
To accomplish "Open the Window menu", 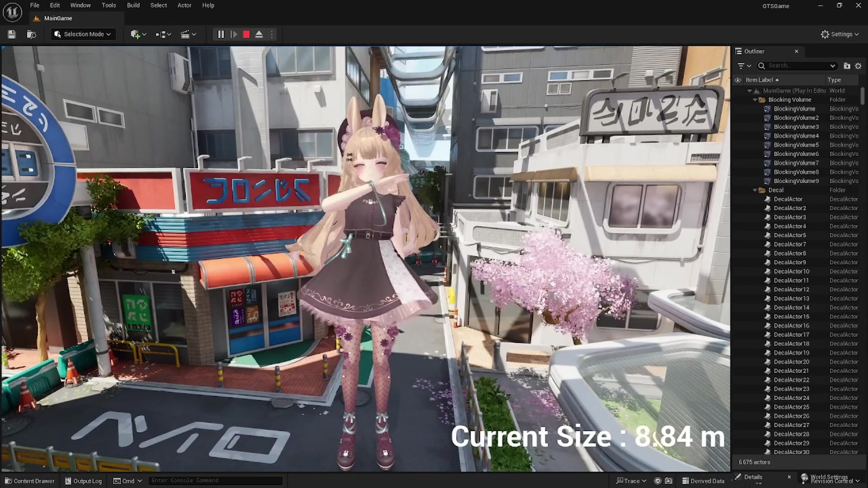I will click(x=80, y=5).
